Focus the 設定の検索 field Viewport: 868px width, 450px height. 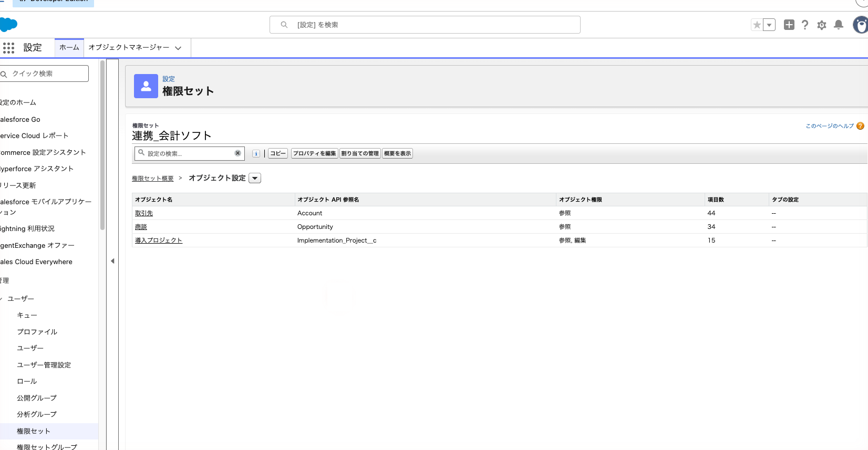190,153
